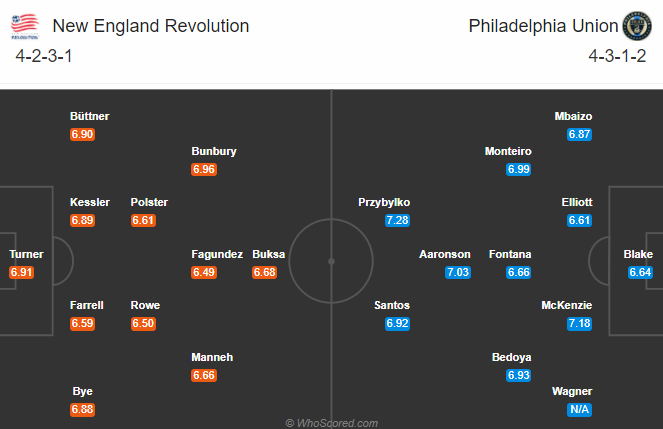Click Santos's 6.92 rating badge
The height and width of the screenshot is (429, 663).
397,323
